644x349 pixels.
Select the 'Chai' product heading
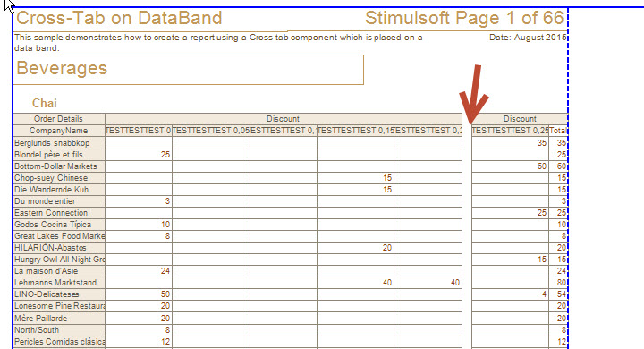[x=45, y=103]
